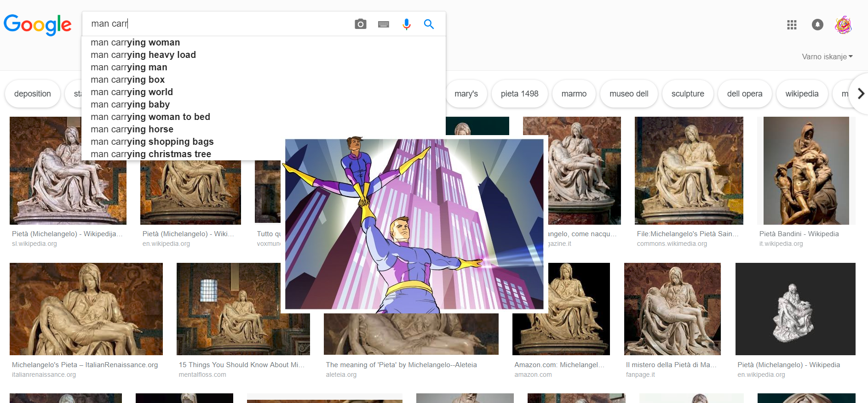
Task: Click in the search text field
Action: (x=216, y=24)
